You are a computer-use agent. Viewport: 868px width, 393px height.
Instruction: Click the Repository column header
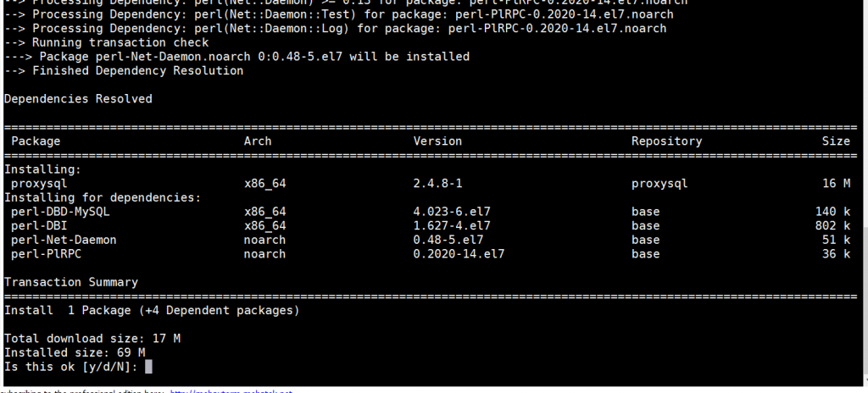pos(666,141)
